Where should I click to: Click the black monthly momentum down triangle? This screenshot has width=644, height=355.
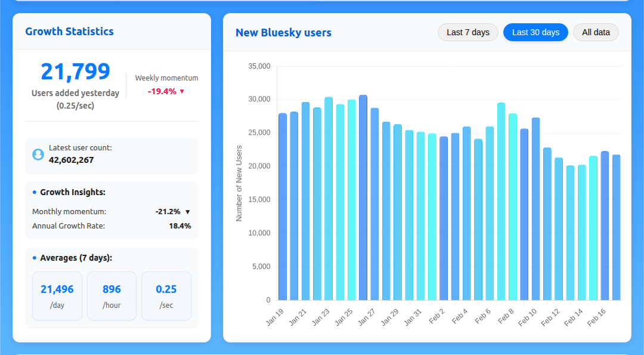coord(187,212)
